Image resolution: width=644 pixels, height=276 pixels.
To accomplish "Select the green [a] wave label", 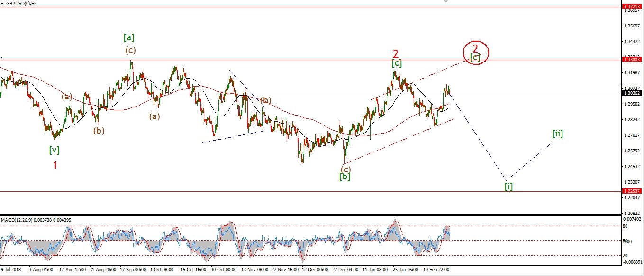I will click(128, 37).
